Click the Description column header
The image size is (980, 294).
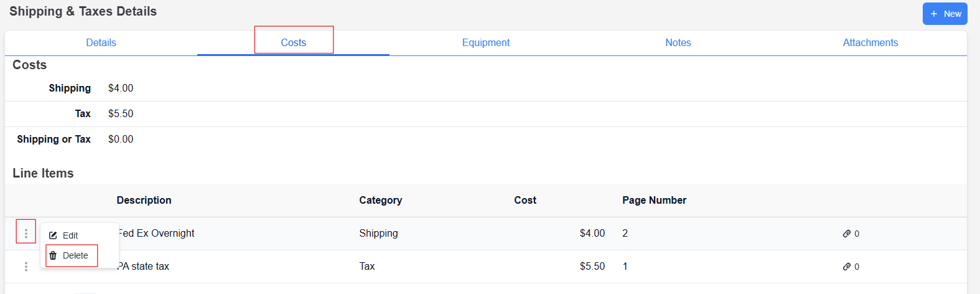point(144,200)
